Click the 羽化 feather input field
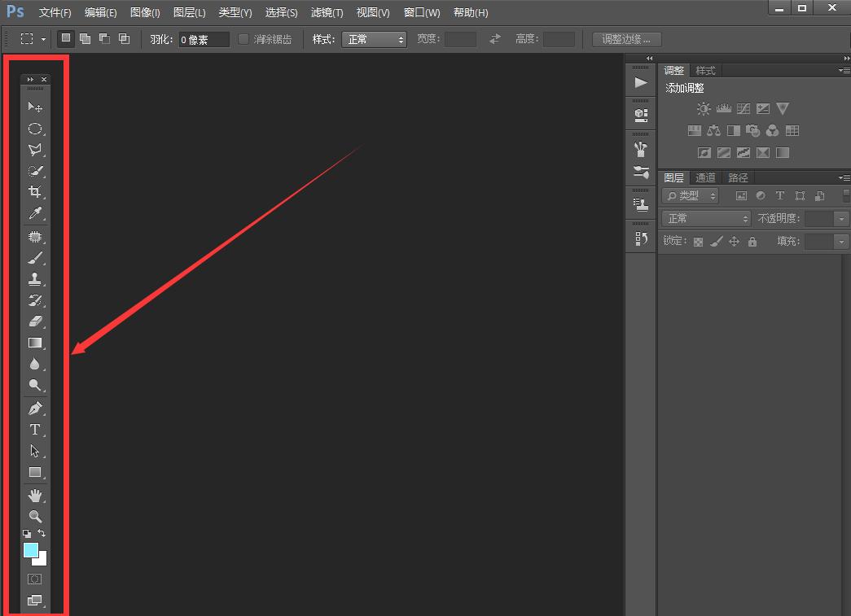 click(204, 39)
